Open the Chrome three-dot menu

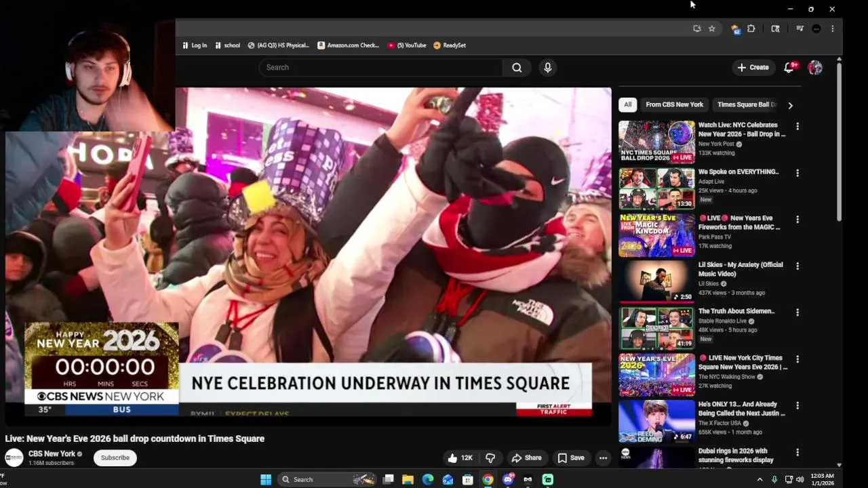pyautogui.click(x=832, y=28)
